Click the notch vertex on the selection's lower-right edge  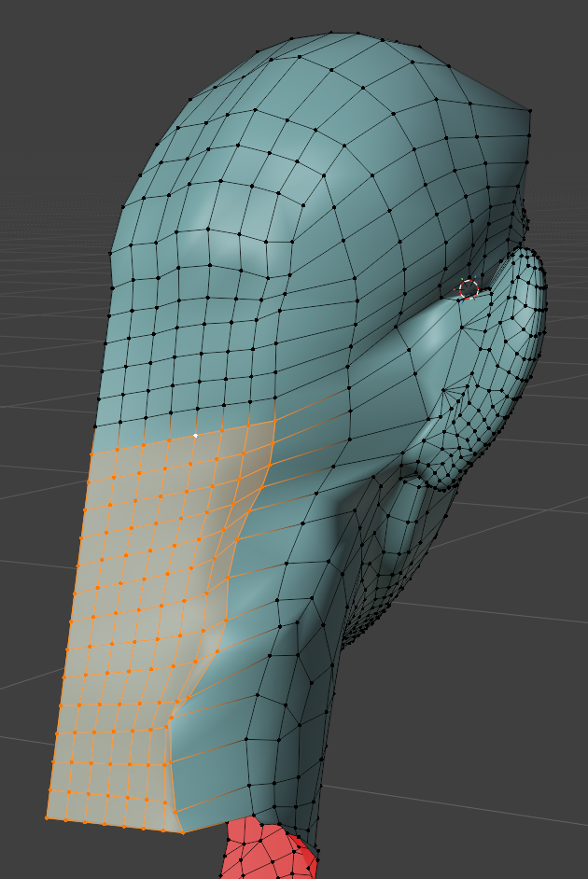171,719
